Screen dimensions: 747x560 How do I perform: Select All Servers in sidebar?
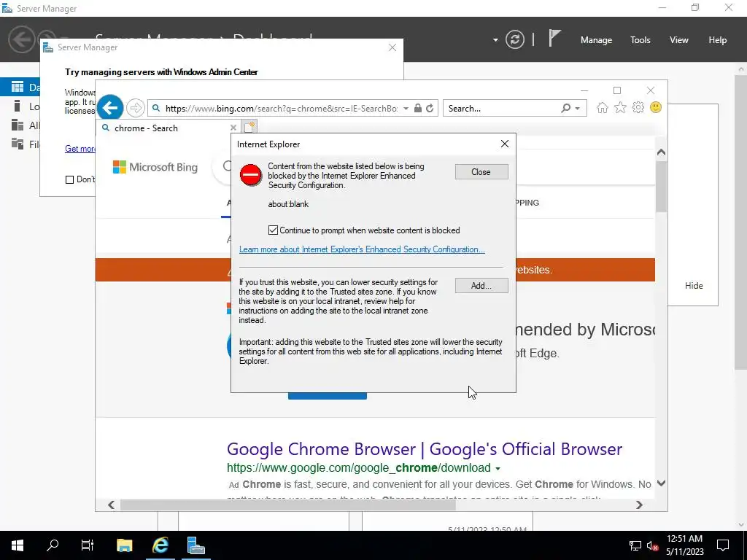[26, 125]
